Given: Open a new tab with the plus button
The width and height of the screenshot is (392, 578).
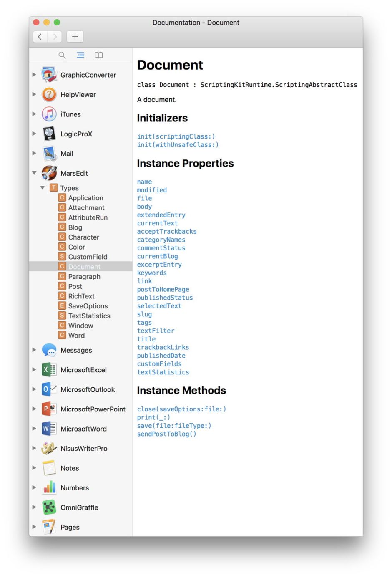Looking at the screenshot, I should click(x=75, y=37).
